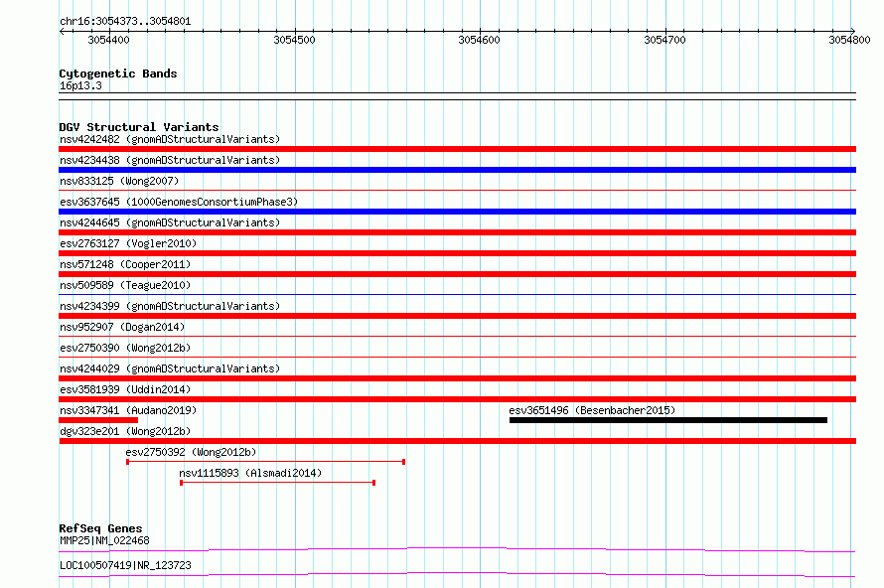Click the blue bar under nsv4234438
The width and height of the screenshot is (884, 588).
pyautogui.click(x=457, y=170)
